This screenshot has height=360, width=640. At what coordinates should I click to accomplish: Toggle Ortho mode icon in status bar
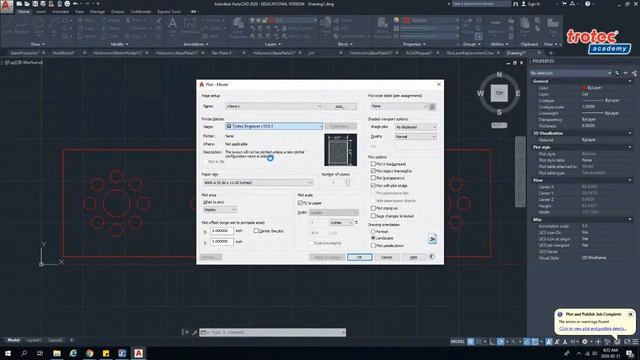tap(492, 342)
